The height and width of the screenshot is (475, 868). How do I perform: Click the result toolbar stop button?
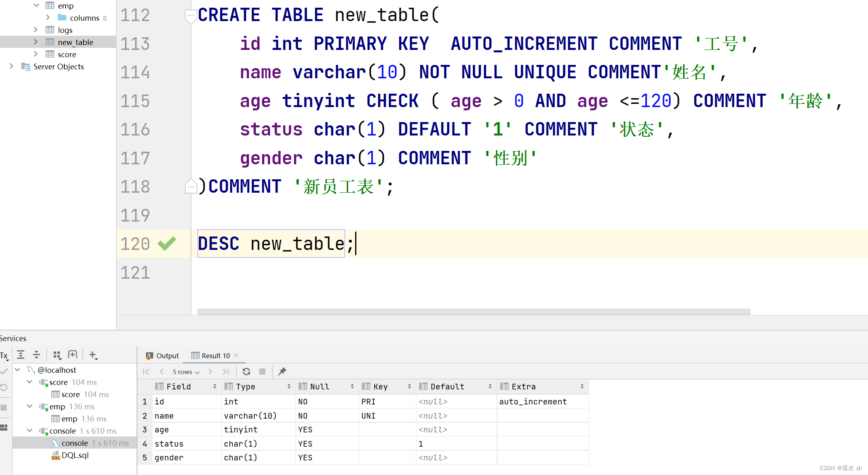tap(262, 372)
